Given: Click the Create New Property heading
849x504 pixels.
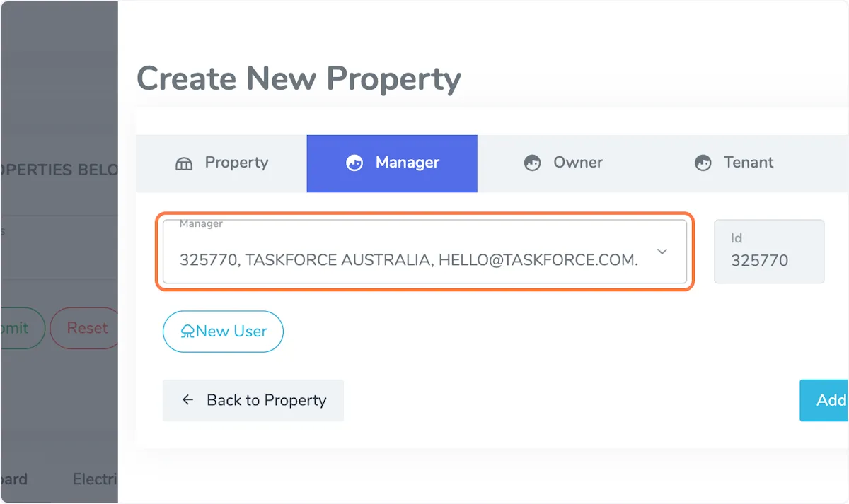Looking at the screenshot, I should coord(299,78).
